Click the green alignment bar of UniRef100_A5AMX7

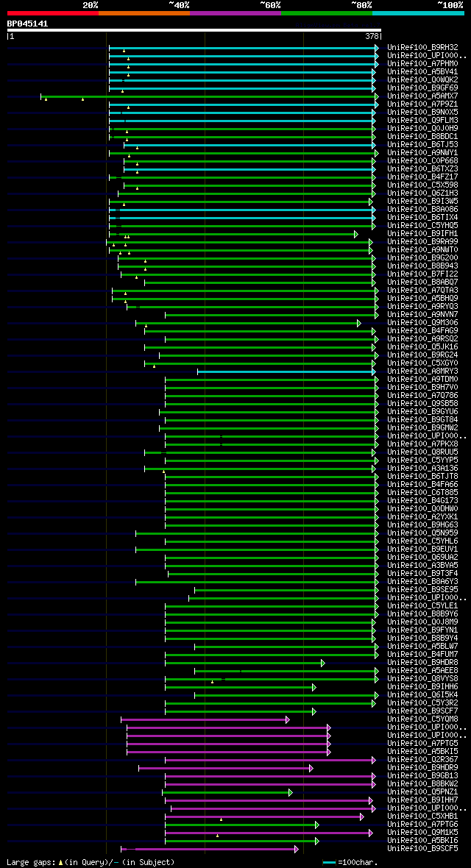[210, 96]
